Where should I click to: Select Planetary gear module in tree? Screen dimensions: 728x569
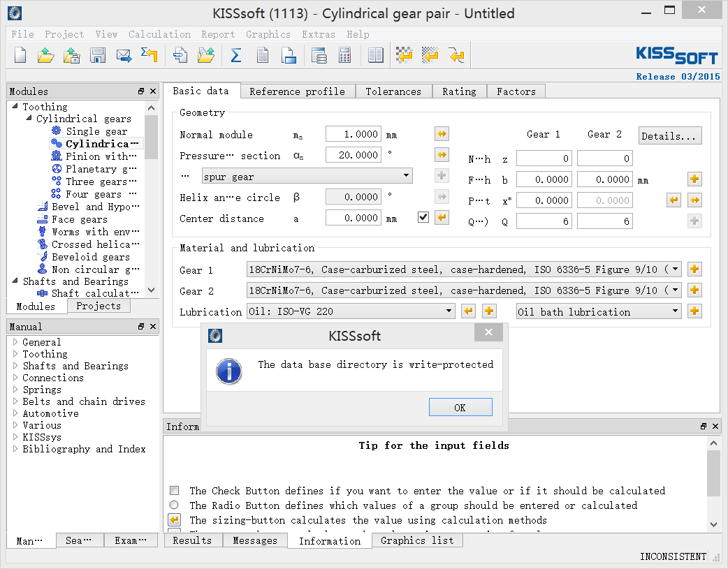(x=95, y=169)
